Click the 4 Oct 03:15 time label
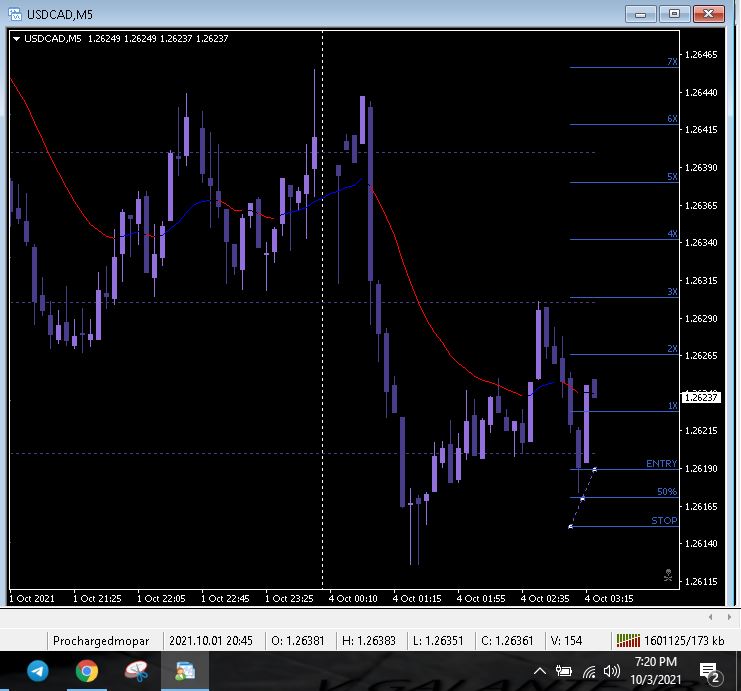The image size is (741, 691). [609, 598]
